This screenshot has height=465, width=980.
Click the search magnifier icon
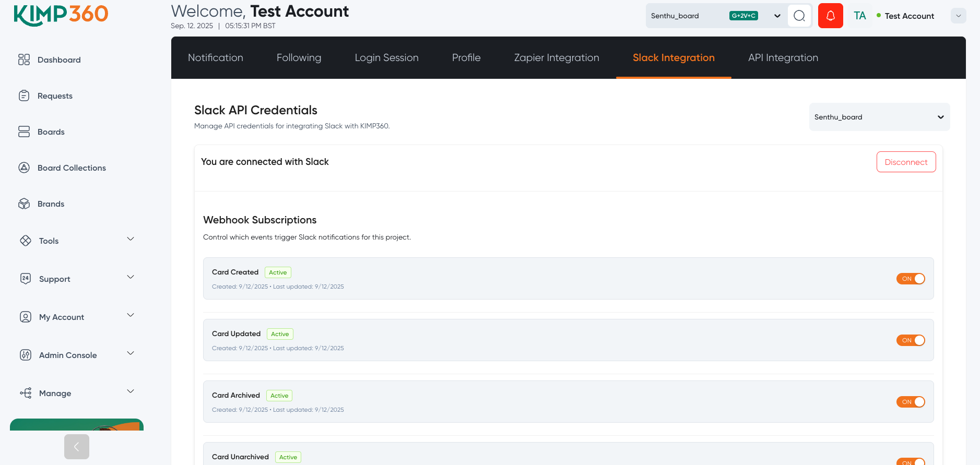point(799,16)
